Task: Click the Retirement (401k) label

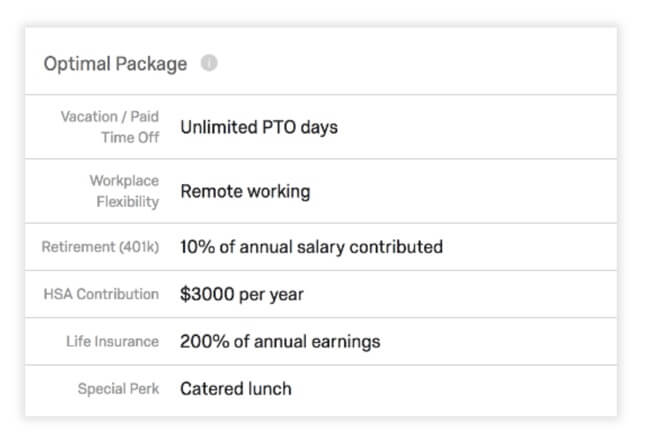Action: pos(100,247)
